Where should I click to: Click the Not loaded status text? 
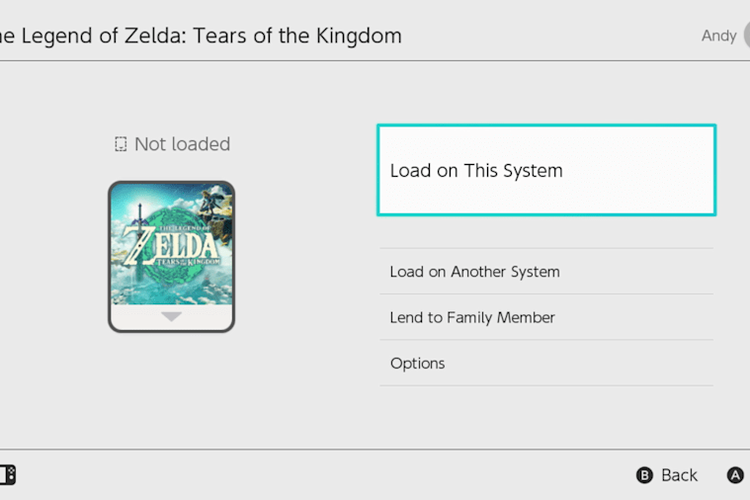coord(182,145)
